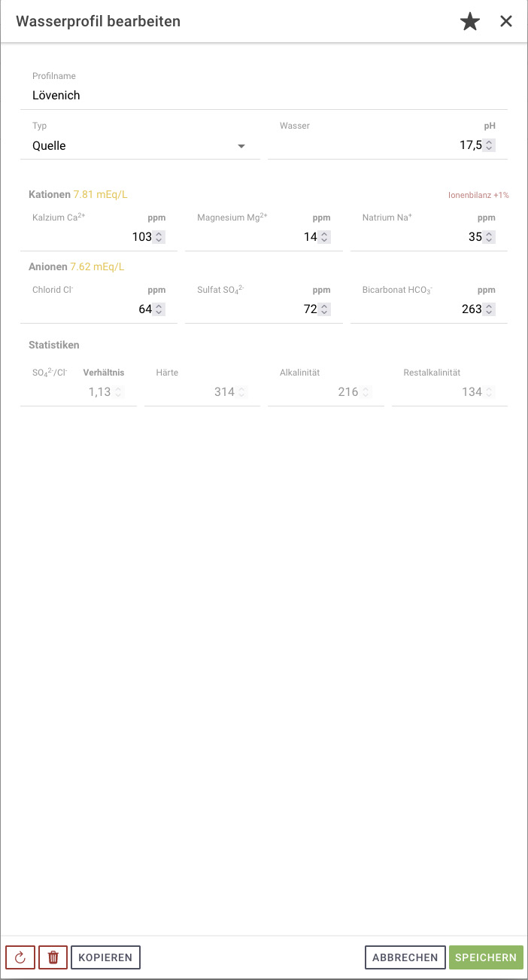Image resolution: width=528 pixels, height=980 pixels.
Task: Focus the Bicarbonat ppm input field
Action: [x=421, y=309]
